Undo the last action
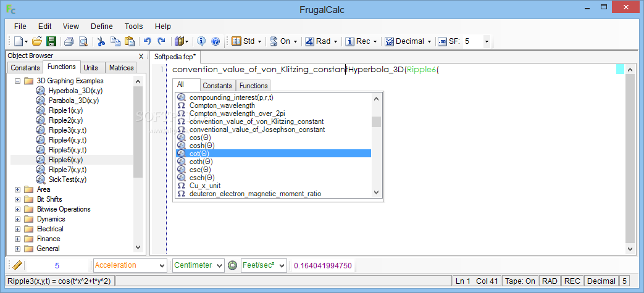This screenshot has height=293, width=644. [148, 41]
